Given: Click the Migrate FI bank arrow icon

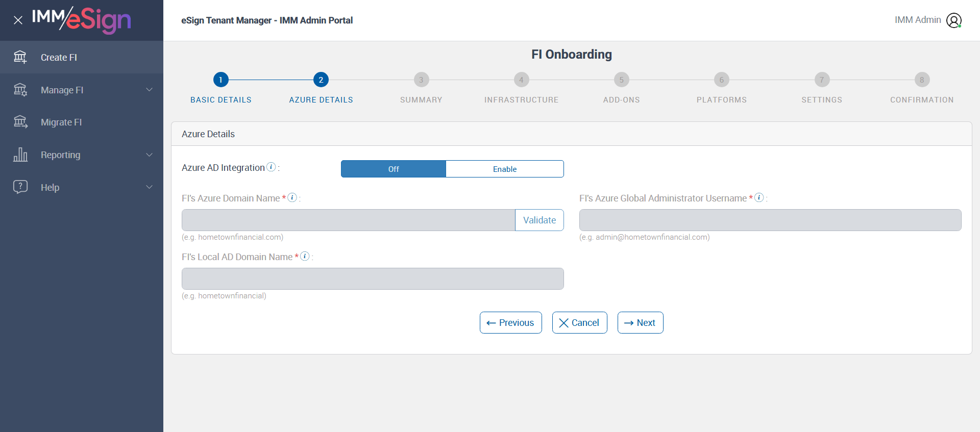Looking at the screenshot, I should coord(20,122).
